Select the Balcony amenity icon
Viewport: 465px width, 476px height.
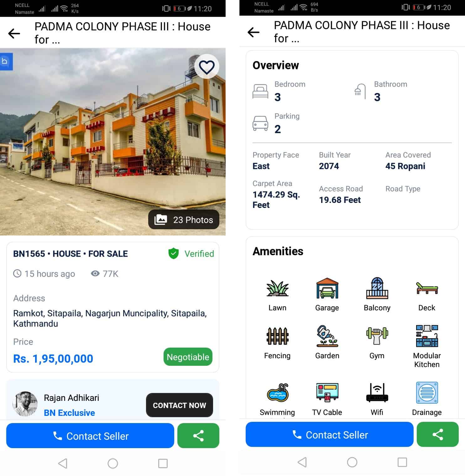pyautogui.click(x=377, y=288)
